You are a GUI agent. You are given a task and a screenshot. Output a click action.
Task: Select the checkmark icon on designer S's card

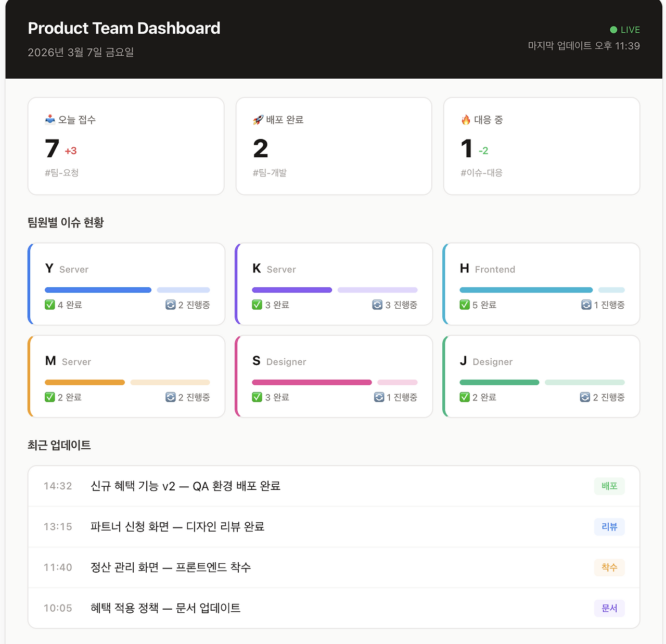[x=257, y=397]
